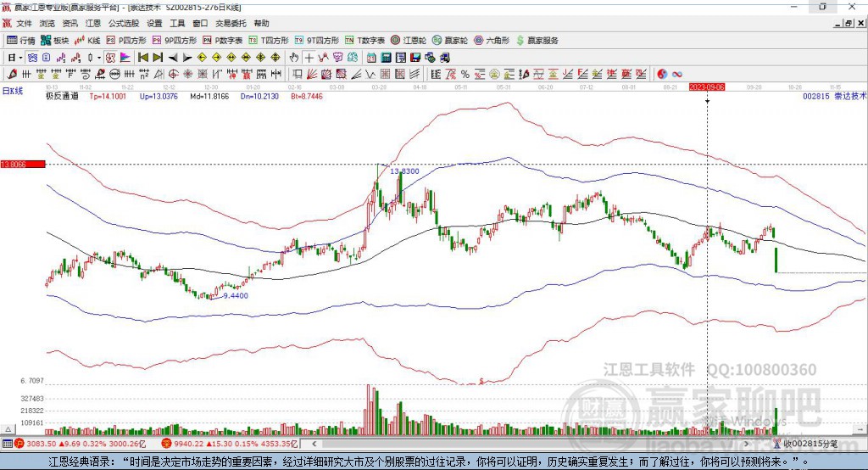Select the red fan lines tool
Image resolution: width=868 pixels, height=470 pixels.
coord(312,74)
